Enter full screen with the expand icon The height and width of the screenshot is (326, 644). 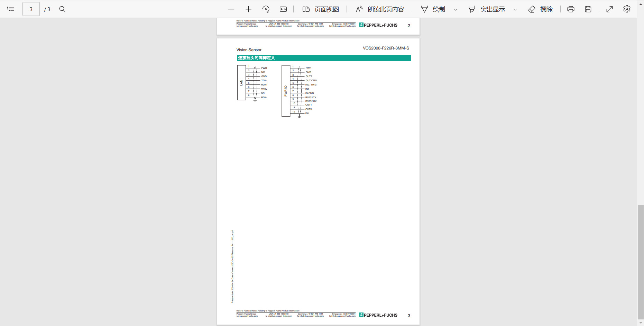point(610,9)
